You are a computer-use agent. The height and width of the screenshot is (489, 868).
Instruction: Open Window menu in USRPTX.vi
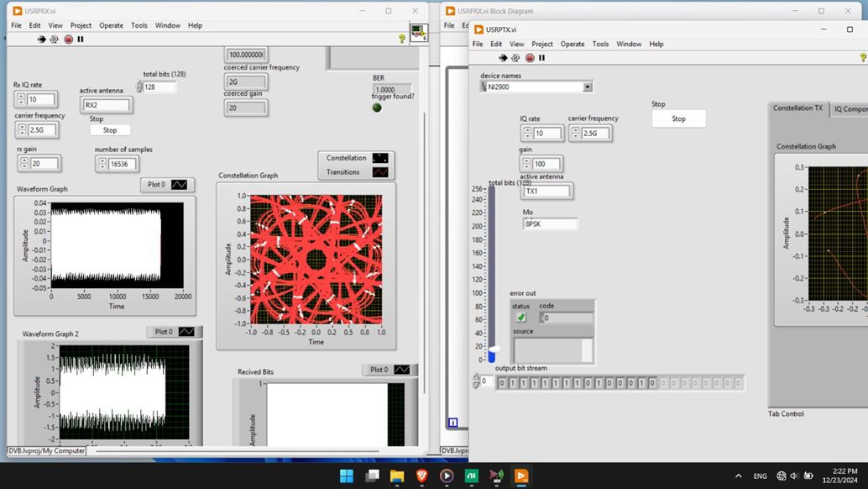[x=629, y=44]
